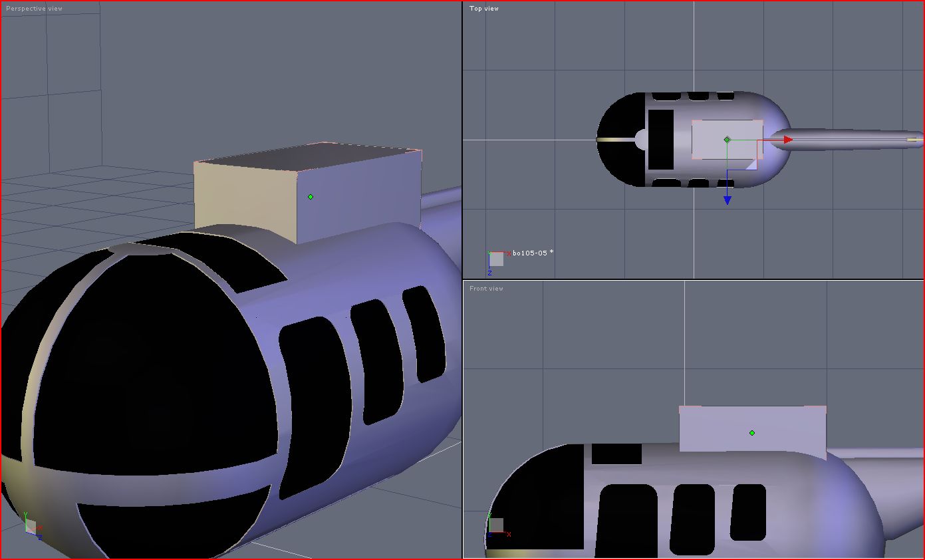Viewport: 925px width, 560px height.
Task: Click the "Top view" viewport label
Action: 484,9
